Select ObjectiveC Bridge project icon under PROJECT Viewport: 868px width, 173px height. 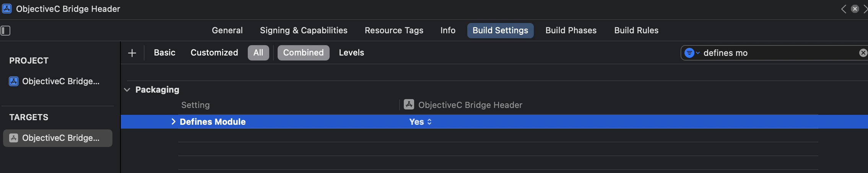[14, 81]
